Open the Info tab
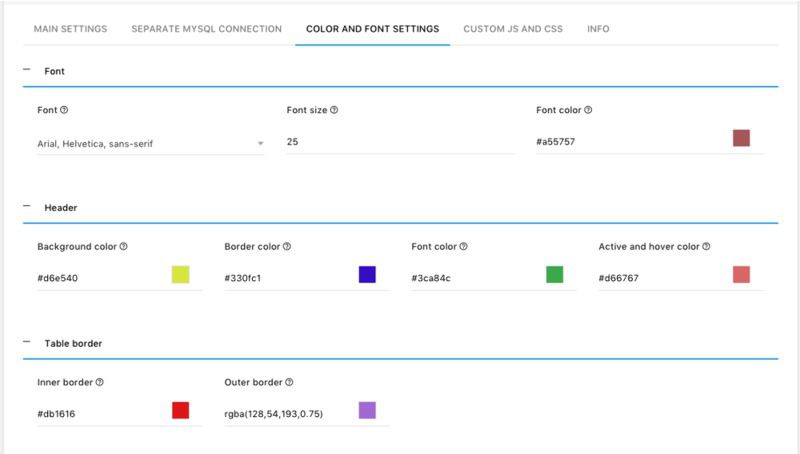The height and width of the screenshot is (454, 800). click(x=598, y=29)
